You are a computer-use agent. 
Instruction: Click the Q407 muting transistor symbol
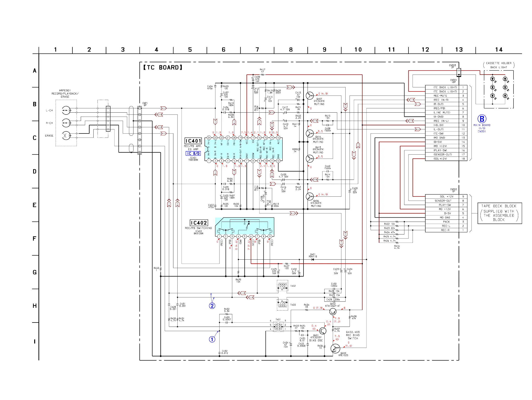coord(310,95)
